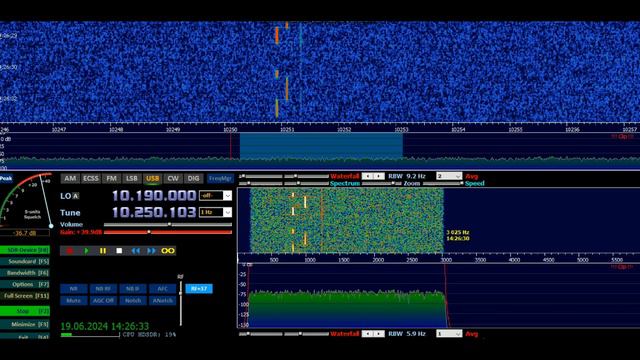Rewind using the blue double-left arrows
Image resolution: width=640 pixels, height=360 pixels.
click(136, 251)
